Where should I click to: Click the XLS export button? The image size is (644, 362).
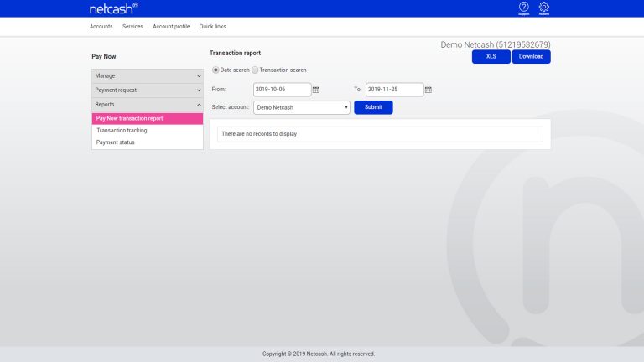(491, 57)
